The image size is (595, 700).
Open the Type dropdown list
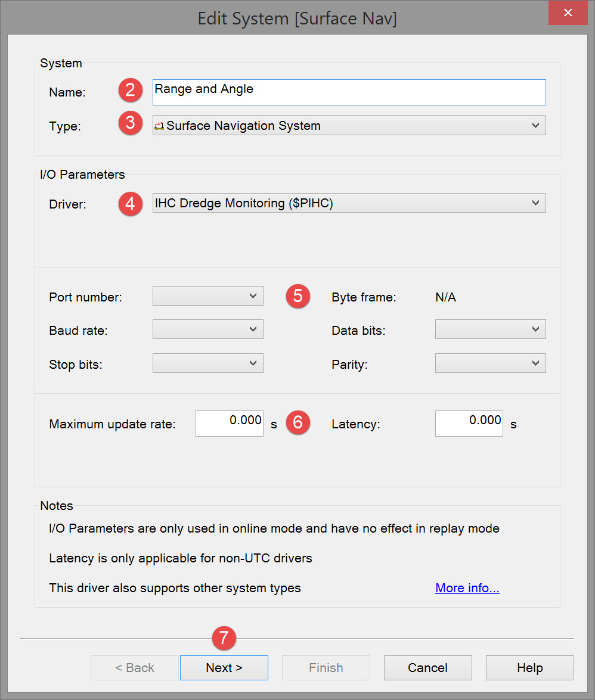point(349,126)
